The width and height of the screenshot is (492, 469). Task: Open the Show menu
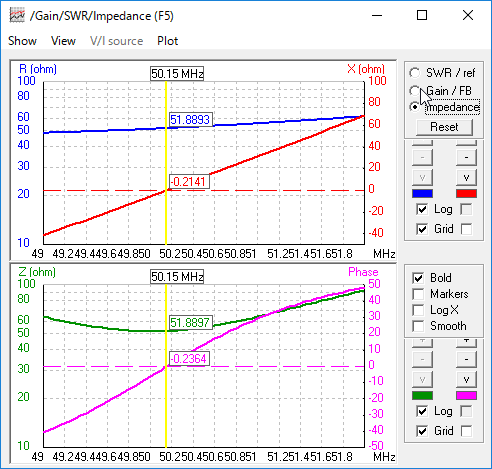[x=22, y=41]
